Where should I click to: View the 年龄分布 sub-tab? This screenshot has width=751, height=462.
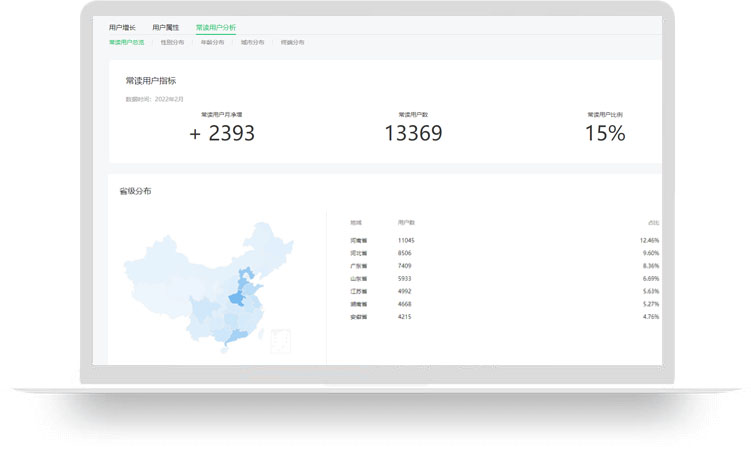(213, 43)
